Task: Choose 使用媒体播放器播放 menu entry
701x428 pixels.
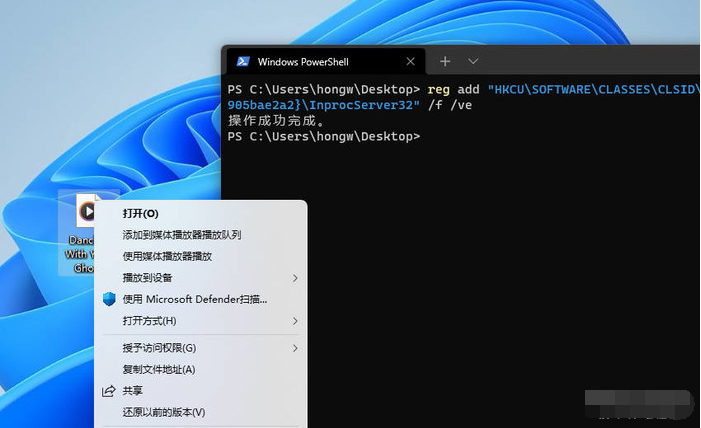Action: [x=167, y=256]
